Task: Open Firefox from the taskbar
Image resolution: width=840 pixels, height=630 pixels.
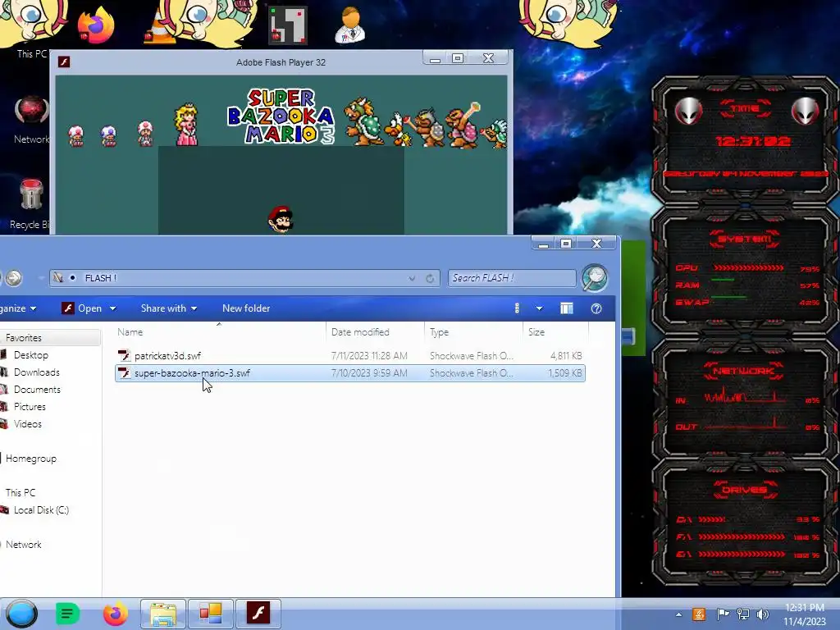Action: 115,614
